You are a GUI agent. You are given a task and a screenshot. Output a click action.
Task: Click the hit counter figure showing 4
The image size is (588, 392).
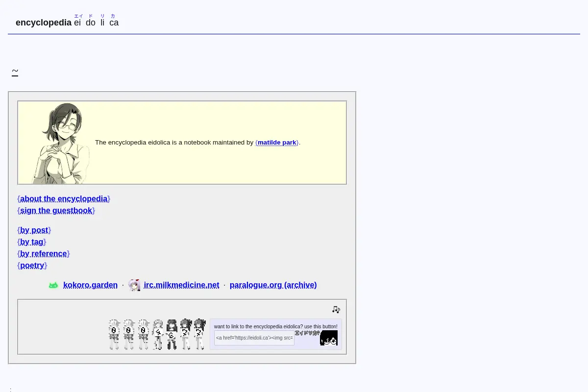coord(158,334)
